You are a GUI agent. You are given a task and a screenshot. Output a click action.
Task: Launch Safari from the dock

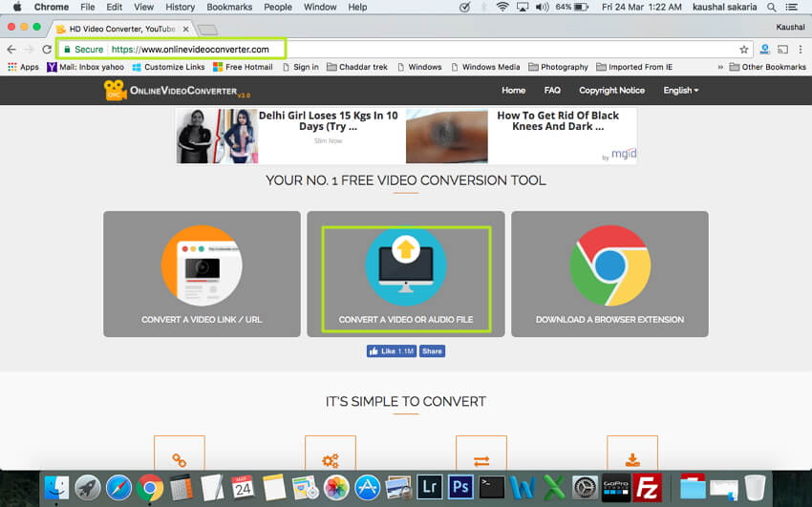(118, 487)
